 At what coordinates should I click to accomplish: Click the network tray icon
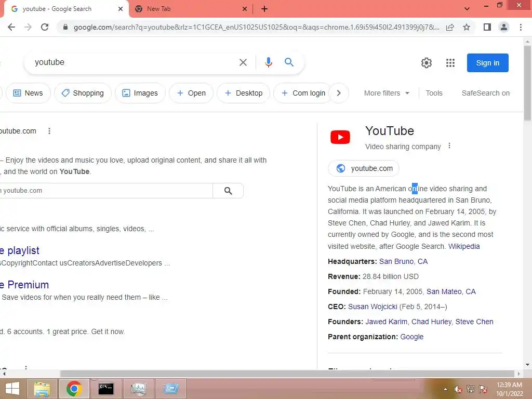(471, 389)
